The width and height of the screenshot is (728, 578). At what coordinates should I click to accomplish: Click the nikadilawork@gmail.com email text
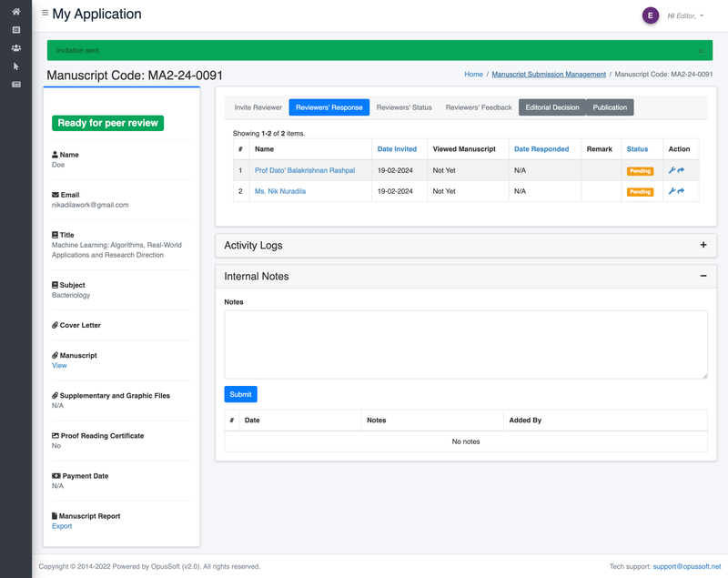click(x=90, y=205)
